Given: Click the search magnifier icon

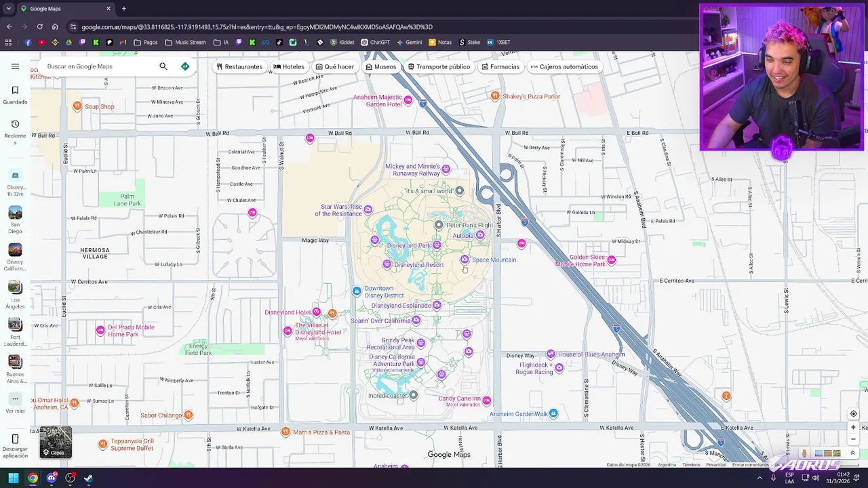Looking at the screenshot, I should pyautogui.click(x=163, y=66).
